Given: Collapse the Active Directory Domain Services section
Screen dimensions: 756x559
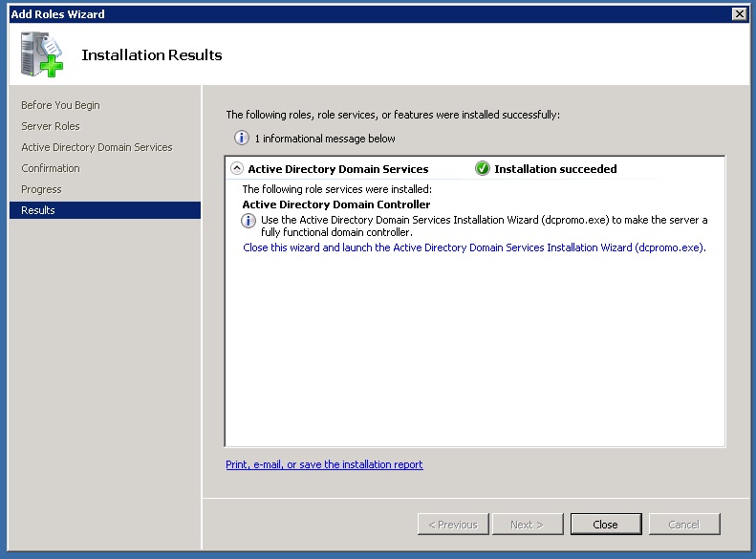Looking at the screenshot, I should click(x=237, y=168).
